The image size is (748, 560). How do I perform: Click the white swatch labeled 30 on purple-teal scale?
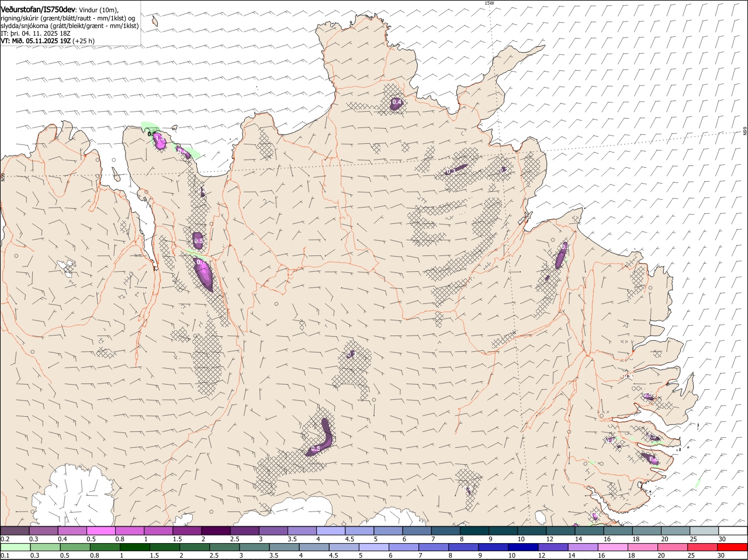(733, 531)
